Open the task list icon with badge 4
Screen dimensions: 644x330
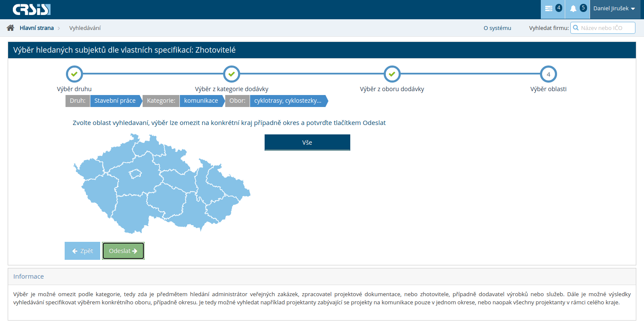(x=549, y=9)
